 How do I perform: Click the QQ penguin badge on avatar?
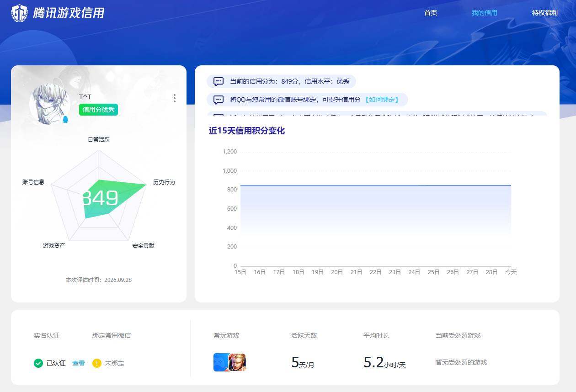(x=65, y=119)
